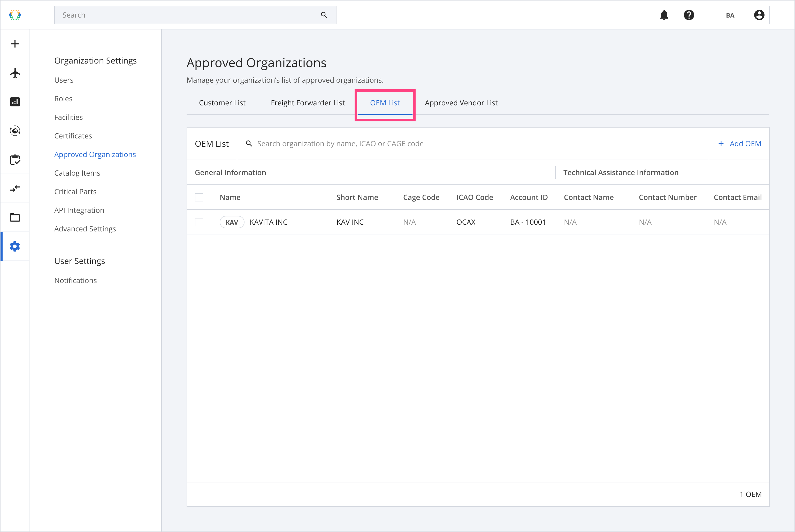Click the General Information group header
This screenshot has height=532, width=795.
pyautogui.click(x=231, y=172)
